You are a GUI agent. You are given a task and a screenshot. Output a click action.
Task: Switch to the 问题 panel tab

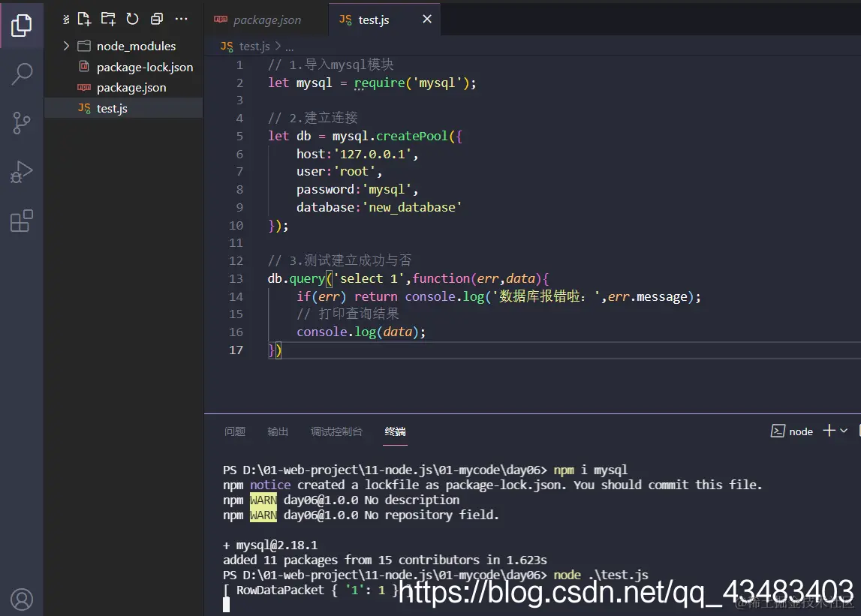pos(235,431)
